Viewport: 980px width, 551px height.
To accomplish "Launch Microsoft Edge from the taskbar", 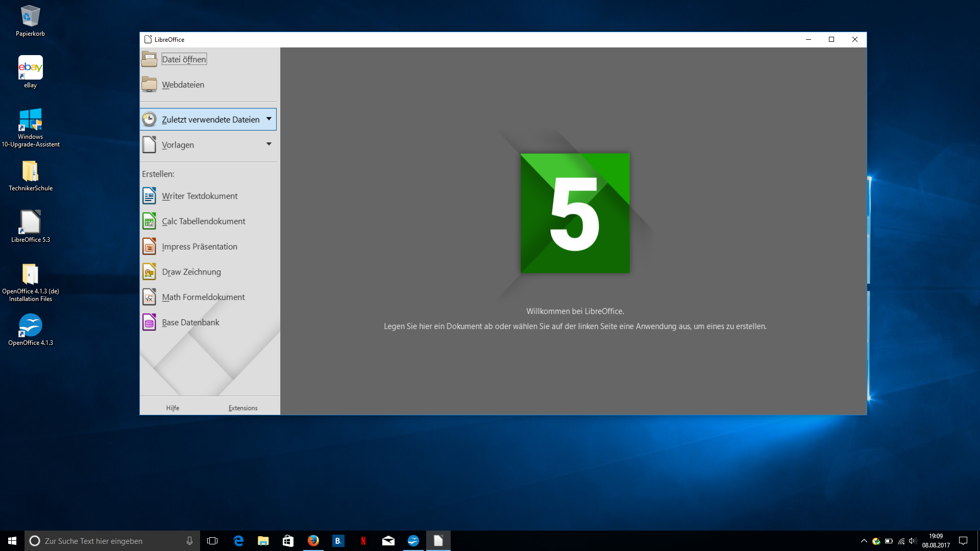I will [x=238, y=541].
